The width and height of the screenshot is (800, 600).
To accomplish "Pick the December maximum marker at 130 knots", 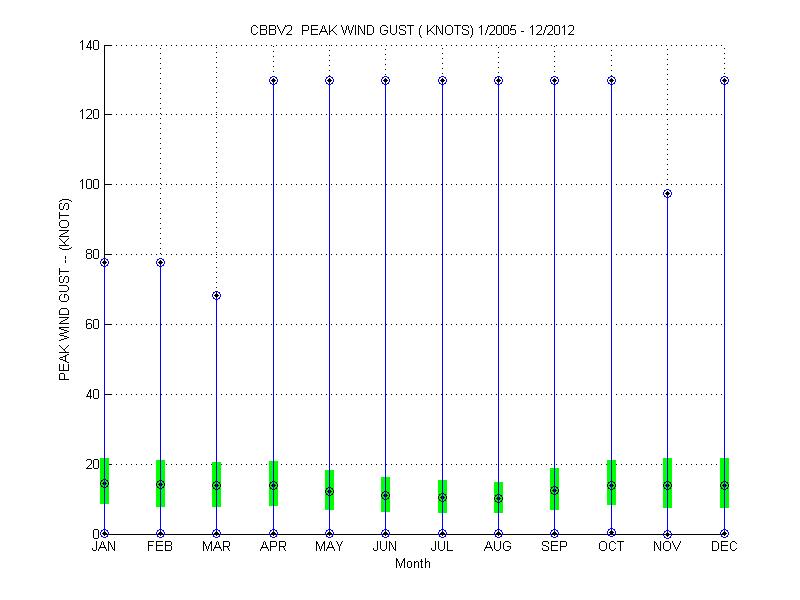I will [x=724, y=80].
